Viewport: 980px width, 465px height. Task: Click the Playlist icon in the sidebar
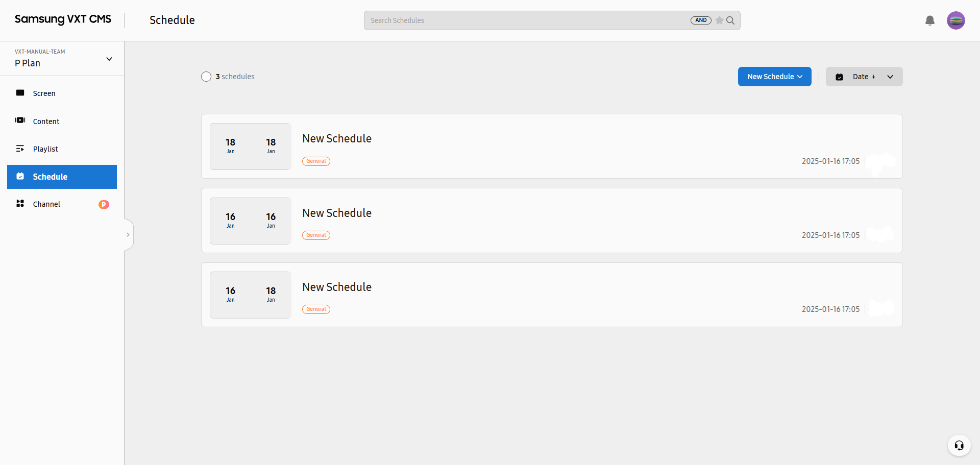[20, 149]
